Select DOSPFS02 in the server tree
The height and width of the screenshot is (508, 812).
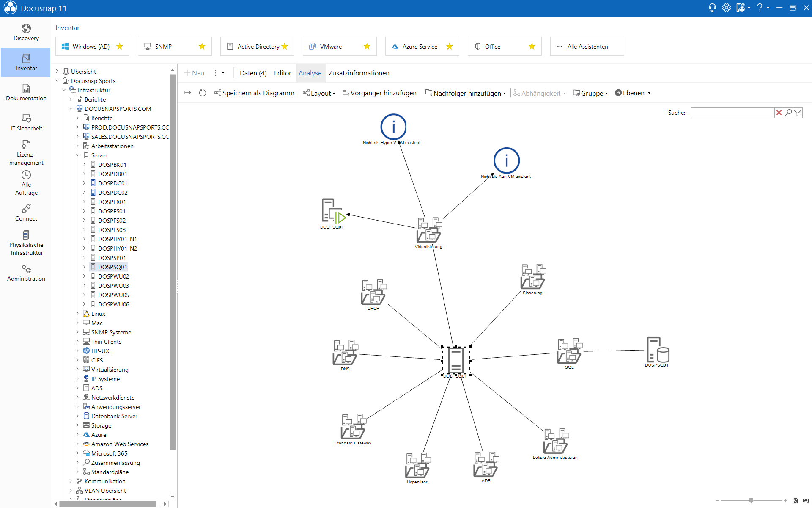112,221
